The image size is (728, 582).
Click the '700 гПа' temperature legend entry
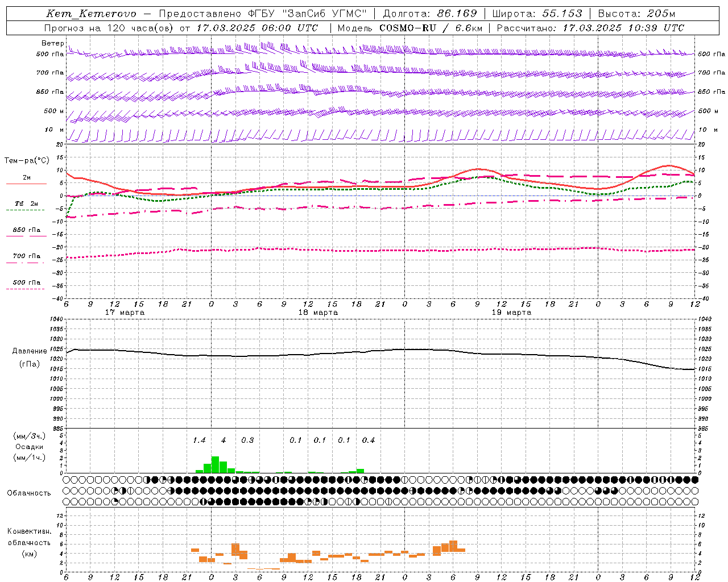[x=27, y=256]
